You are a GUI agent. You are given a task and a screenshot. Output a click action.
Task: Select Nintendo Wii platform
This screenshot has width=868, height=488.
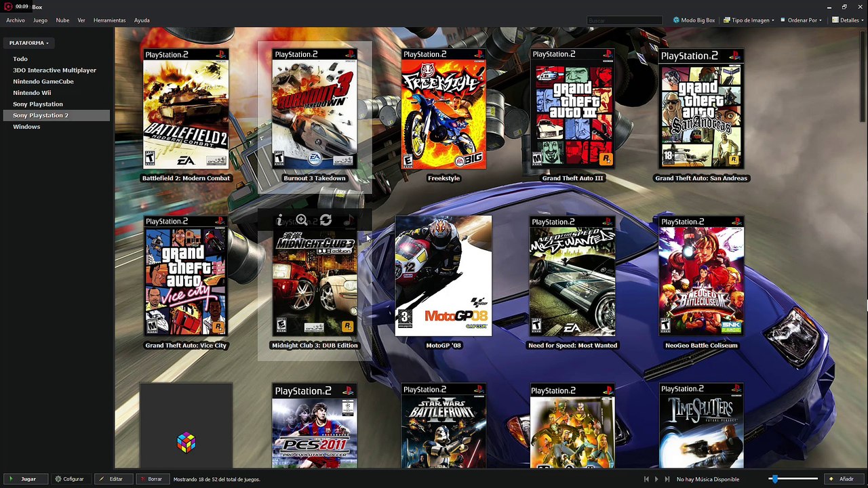pos(55,93)
